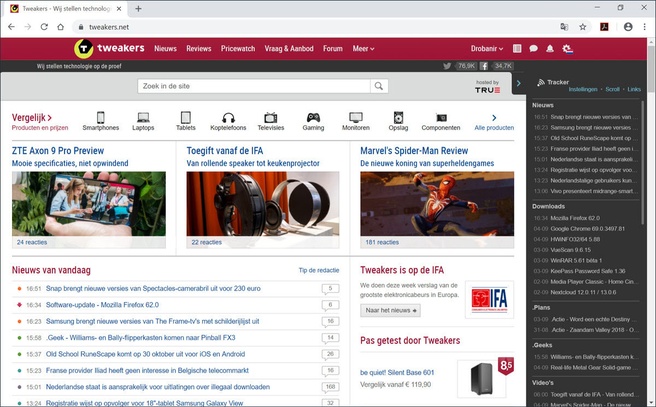Click the browser reload button
Screen dimensions: 656x407
pyautogui.click(x=44, y=27)
